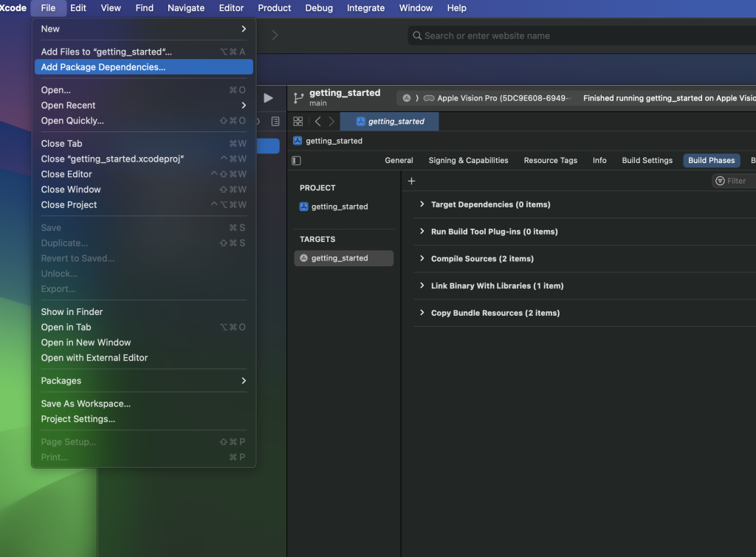Choose Open... from File menu
The height and width of the screenshot is (557, 756).
point(144,90)
